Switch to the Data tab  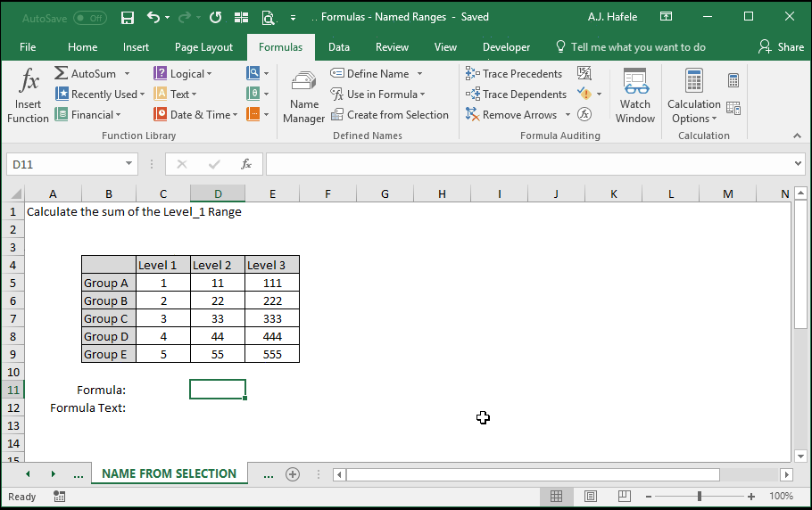339,47
